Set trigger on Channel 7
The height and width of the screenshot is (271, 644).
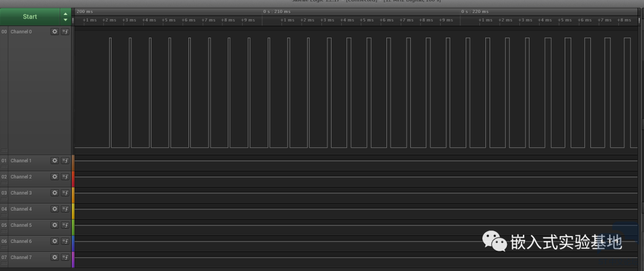(65, 257)
